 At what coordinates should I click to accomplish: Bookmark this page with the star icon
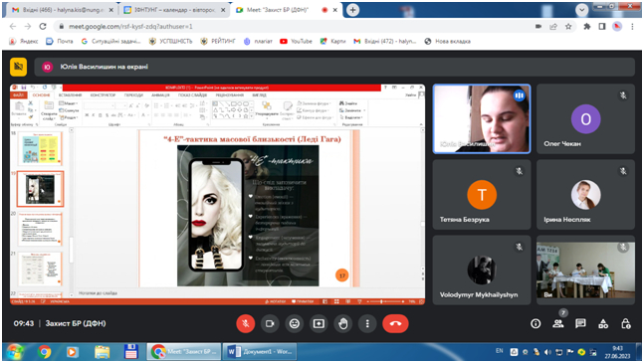click(x=568, y=26)
